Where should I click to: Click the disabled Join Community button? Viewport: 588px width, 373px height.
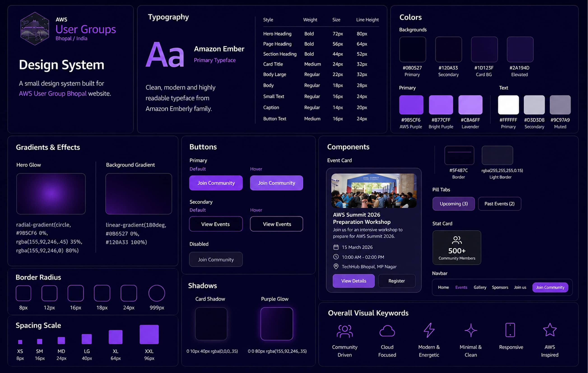(216, 259)
